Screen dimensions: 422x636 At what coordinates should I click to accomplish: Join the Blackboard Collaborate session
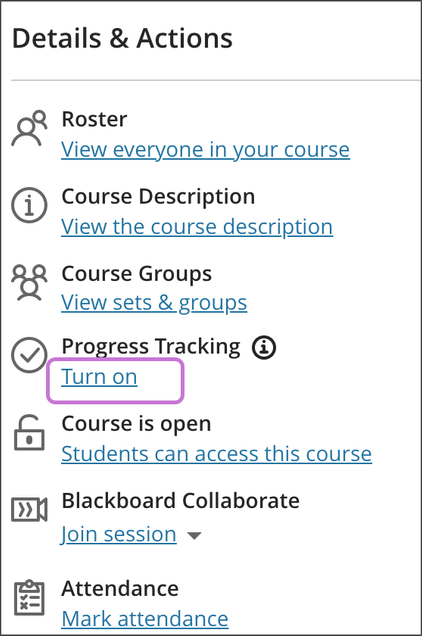pyautogui.click(x=118, y=534)
